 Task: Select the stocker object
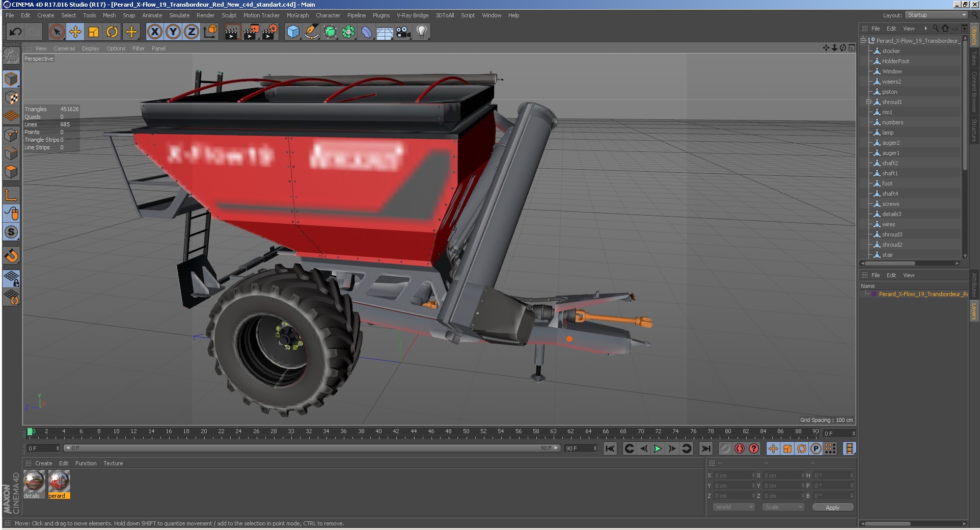pos(891,51)
